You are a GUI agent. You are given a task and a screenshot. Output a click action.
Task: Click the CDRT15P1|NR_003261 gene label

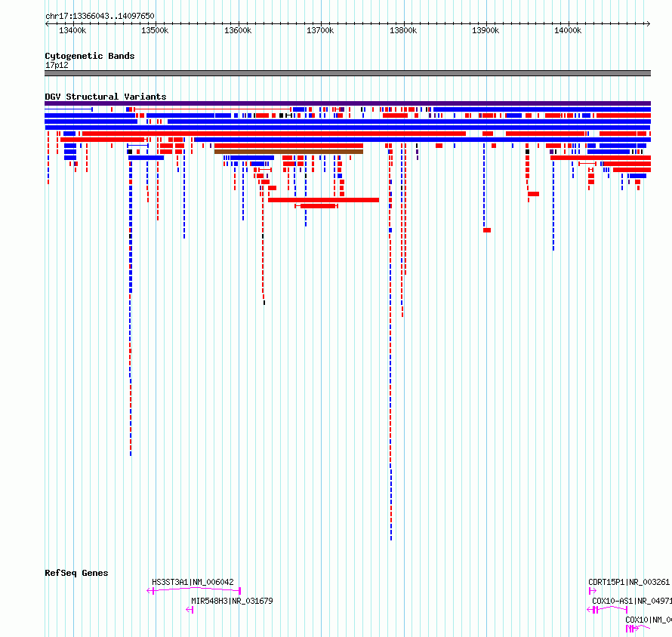(x=629, y=582)
